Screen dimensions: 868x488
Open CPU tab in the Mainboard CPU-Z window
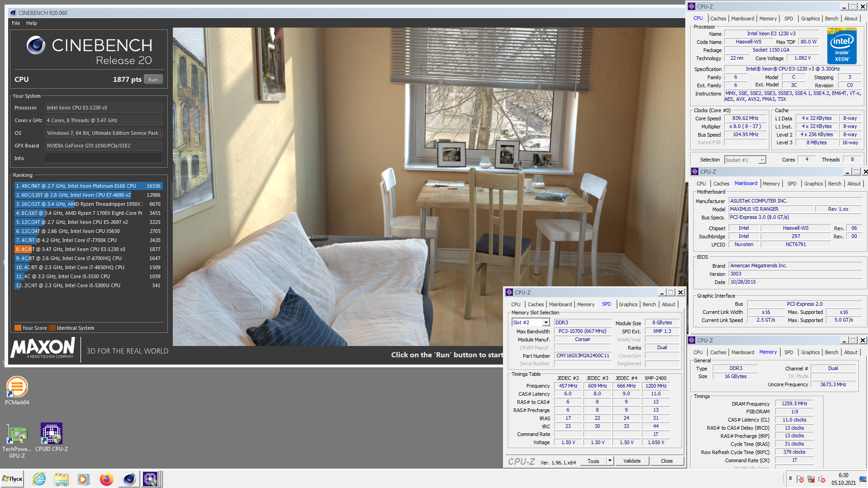tap(701, 184)
